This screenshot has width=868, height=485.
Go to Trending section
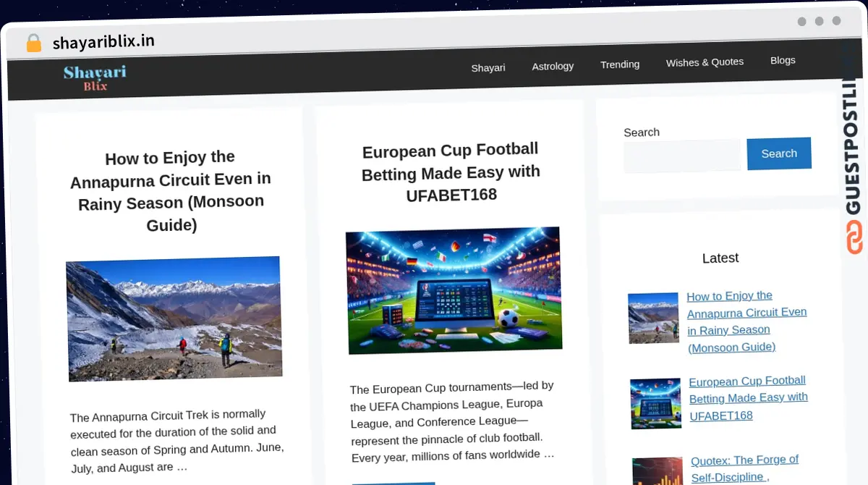[x=620, y=64]
